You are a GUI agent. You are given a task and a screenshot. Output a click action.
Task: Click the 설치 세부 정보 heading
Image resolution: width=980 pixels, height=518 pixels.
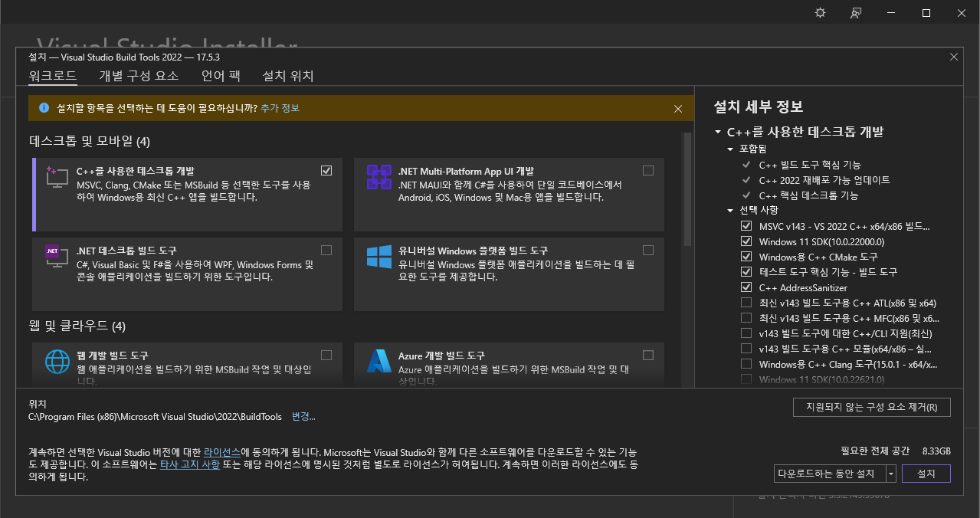(758, 107)
